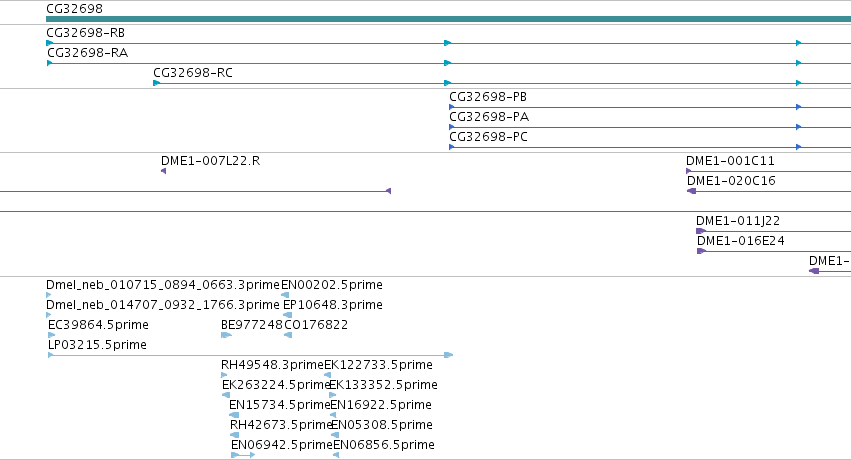Click the arrow glyph under EK263224.5prime
This screenshot has height=460, width=851.
[226, 395]
